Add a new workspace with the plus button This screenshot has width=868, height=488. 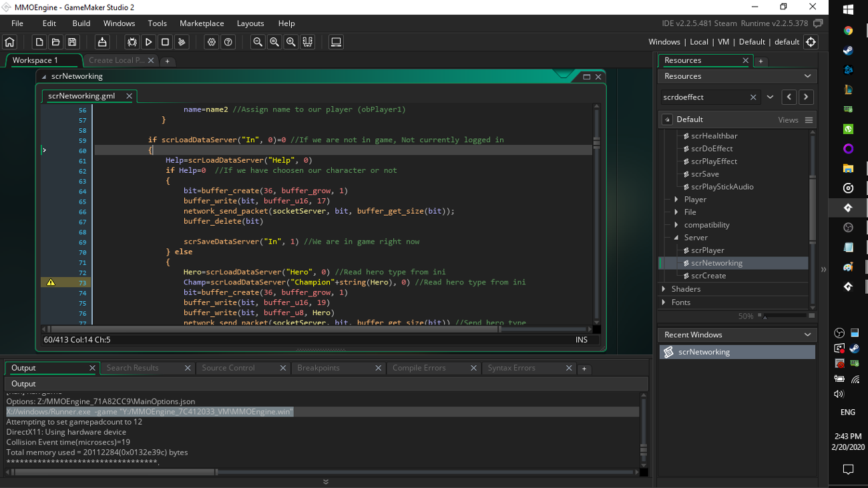pyautogui.click(x=167, y=60)
